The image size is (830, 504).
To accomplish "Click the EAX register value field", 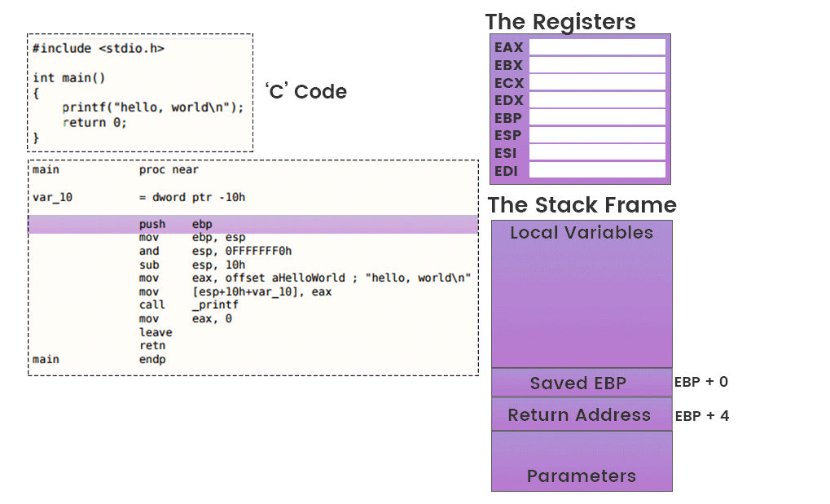I will coord(596,47).
